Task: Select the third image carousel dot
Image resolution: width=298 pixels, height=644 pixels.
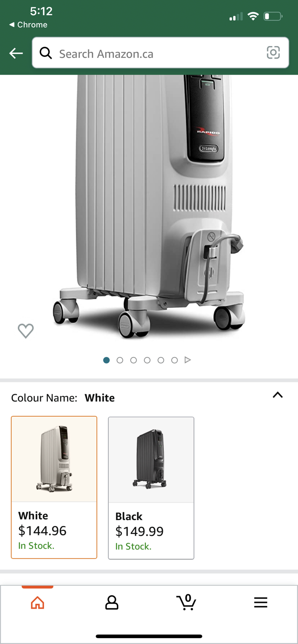Action: [133, 360]
